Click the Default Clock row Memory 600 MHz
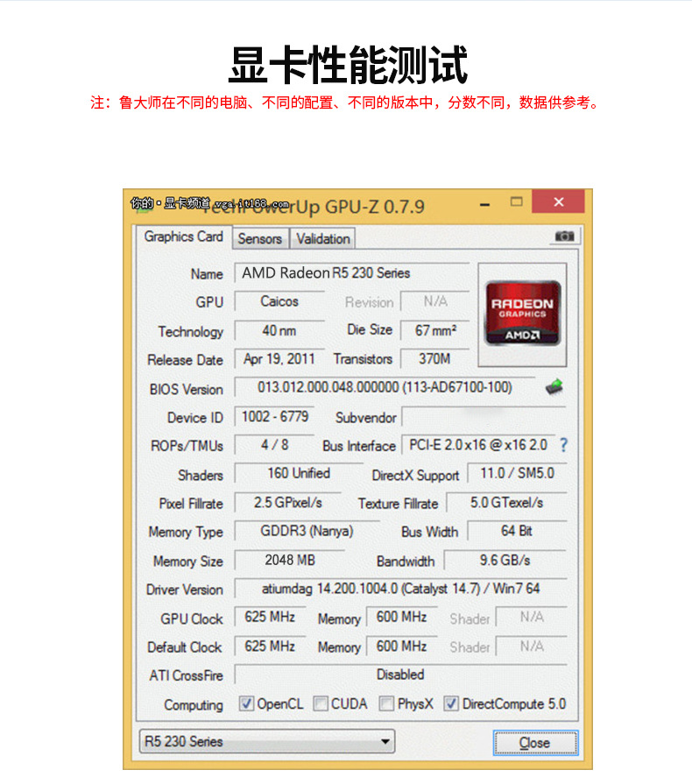Screen dimensions: 692x784 tap(402, 646)
